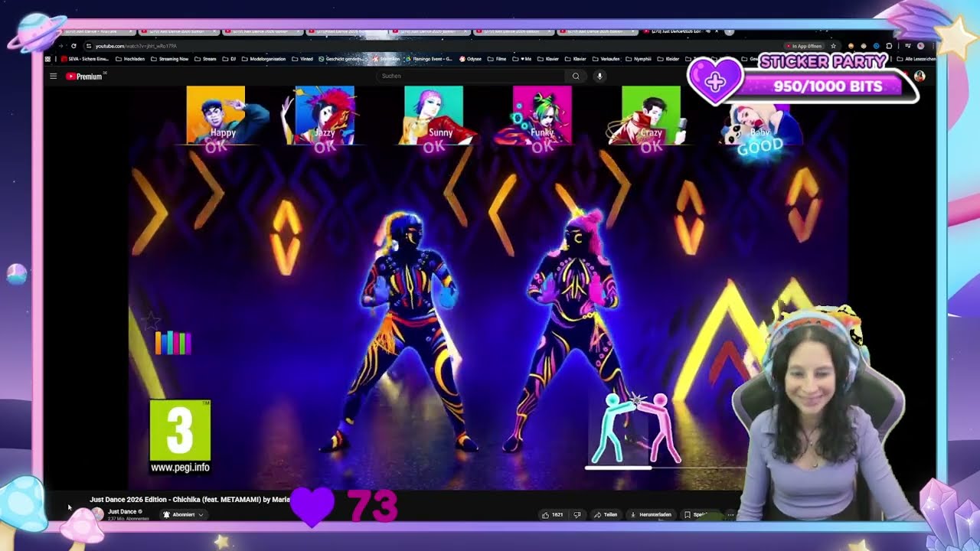
Task: Go to YouTube Premium home logo
Action: pos(84,76)
